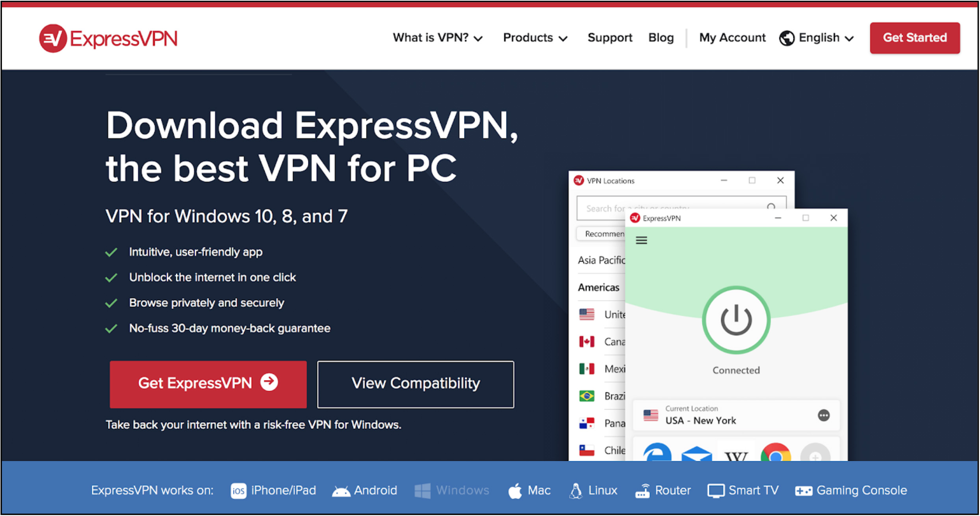
Task: Select the Router platform link
Action: [663, 490]
